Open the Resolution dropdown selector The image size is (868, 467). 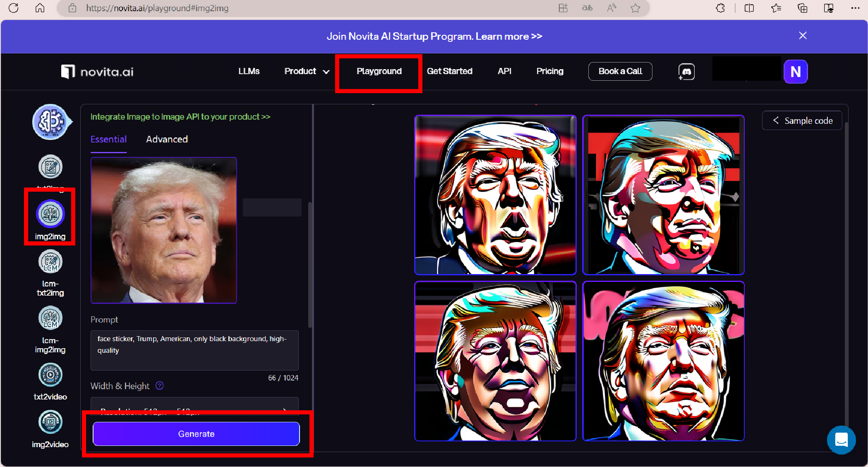[x=194, y=404]
